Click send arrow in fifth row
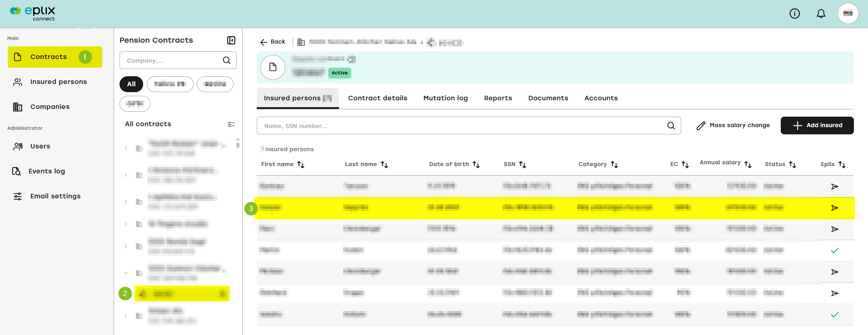Image resolution: width=868 pixels, height=335 pixels. click(x=834, y=272)
